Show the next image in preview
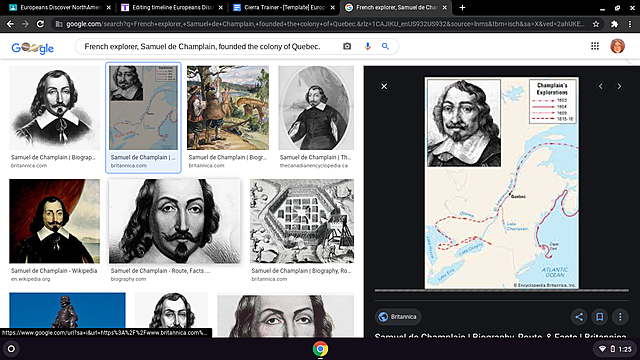The width and height of the screenshot is (640, 360). click(619, 86)
